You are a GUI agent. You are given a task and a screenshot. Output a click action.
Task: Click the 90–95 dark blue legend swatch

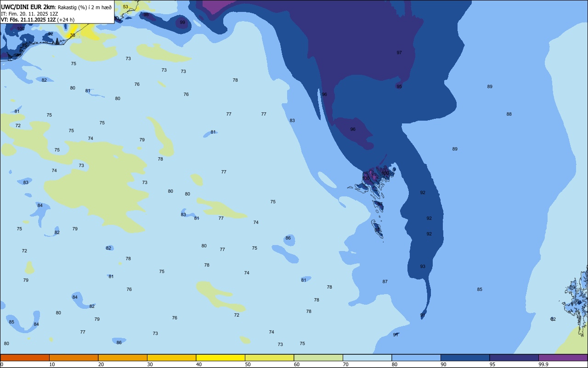465,357
